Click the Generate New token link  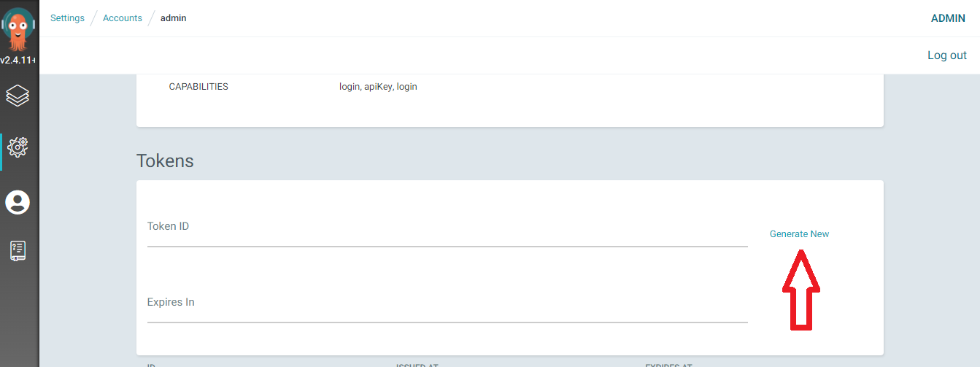(799, 234)
